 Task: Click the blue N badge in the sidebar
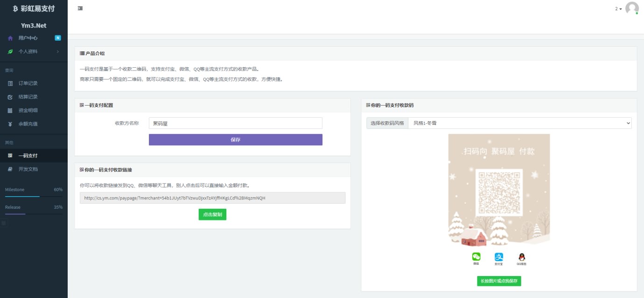[58, 38]
